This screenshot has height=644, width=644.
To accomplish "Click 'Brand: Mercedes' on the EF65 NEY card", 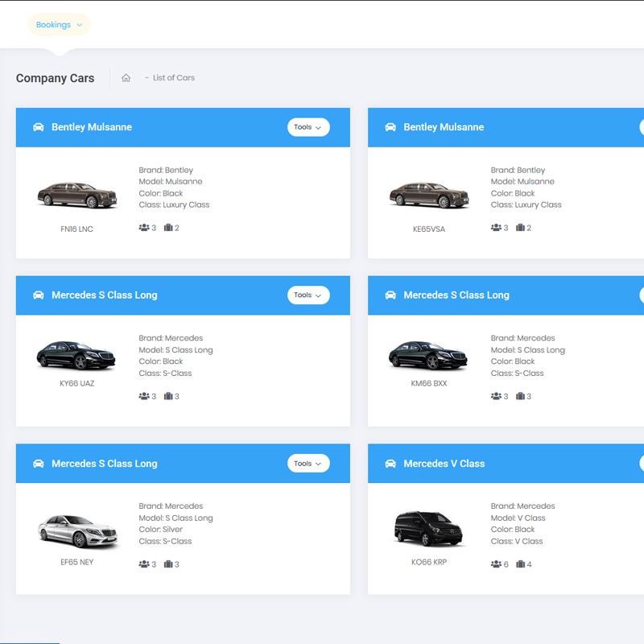I will pos(171,506).
